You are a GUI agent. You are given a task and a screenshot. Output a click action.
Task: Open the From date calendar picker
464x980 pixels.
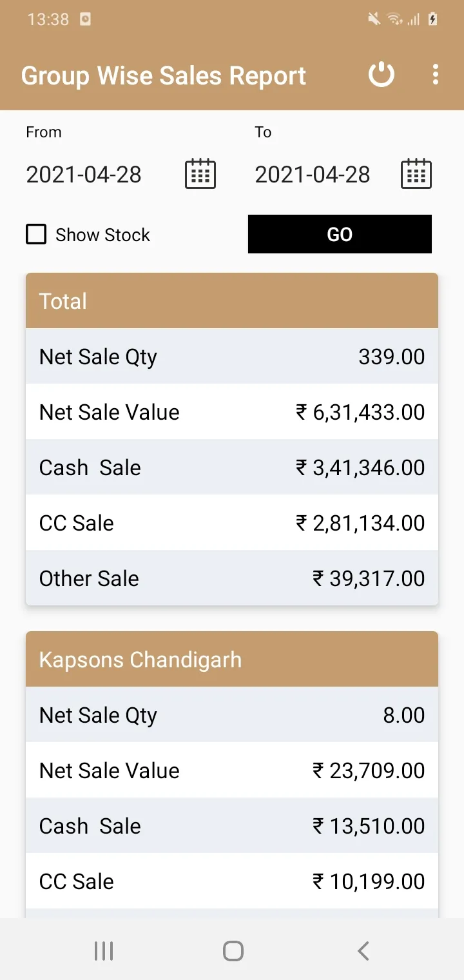[x=200, y=174]
